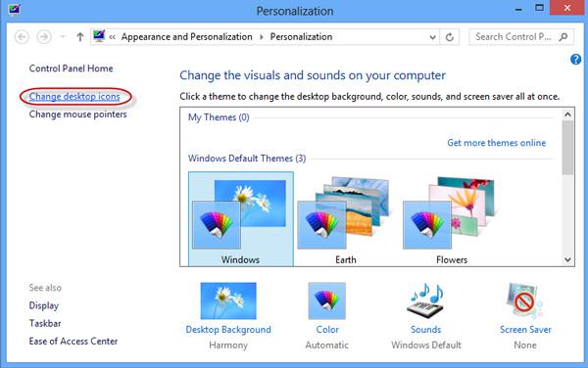Click the themes list scroll down arrow
The height and width of the screenshot is (368, 588).
pyautogui.click(x=567, y=259)
